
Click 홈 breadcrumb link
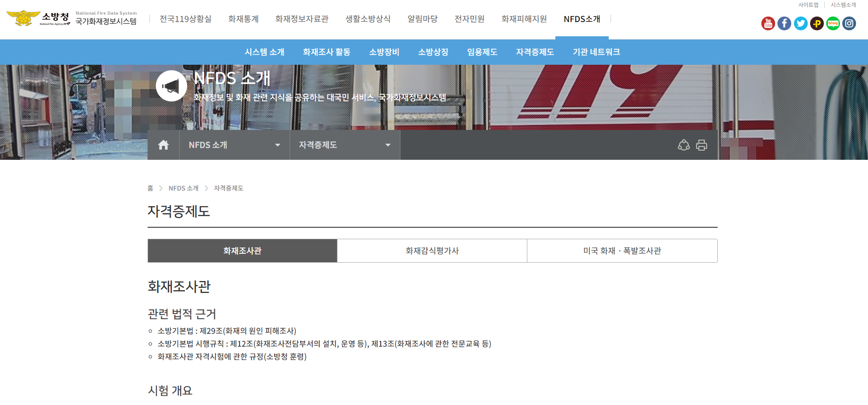tap(150, 188)
